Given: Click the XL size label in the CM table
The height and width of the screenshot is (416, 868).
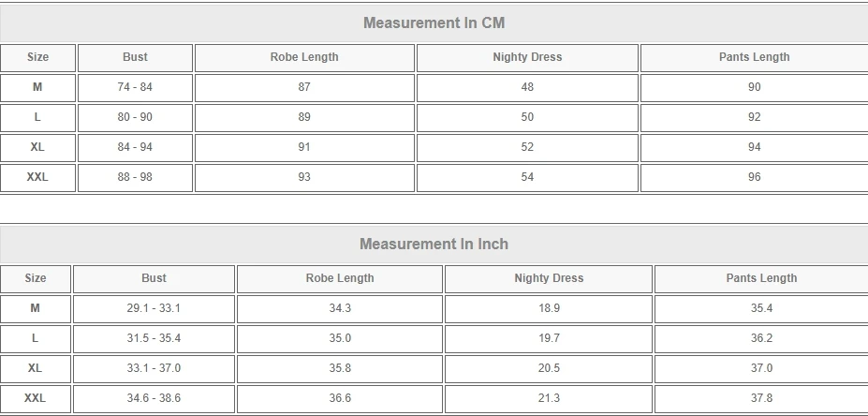Looking at the screenshot, I should point(37,147).
